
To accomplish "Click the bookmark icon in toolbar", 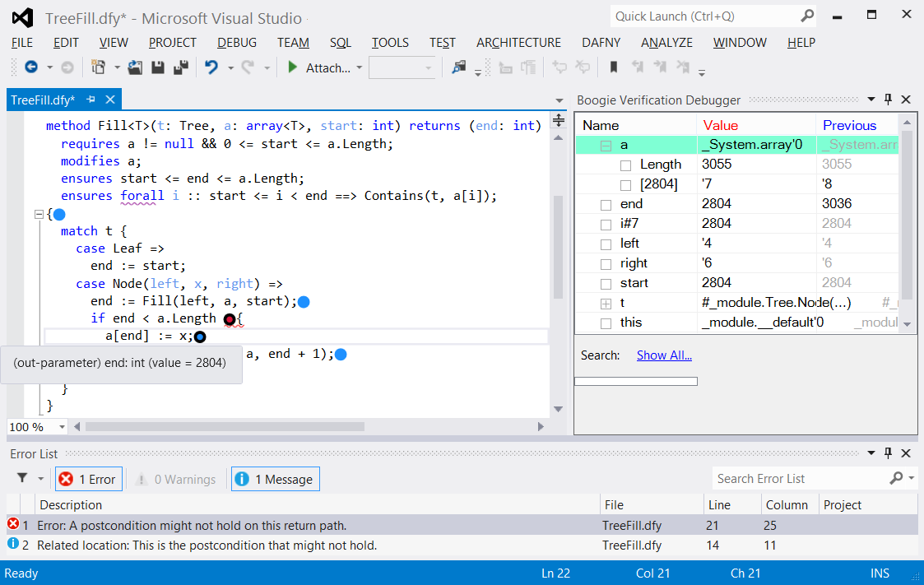I will click(x=613, y=67).
